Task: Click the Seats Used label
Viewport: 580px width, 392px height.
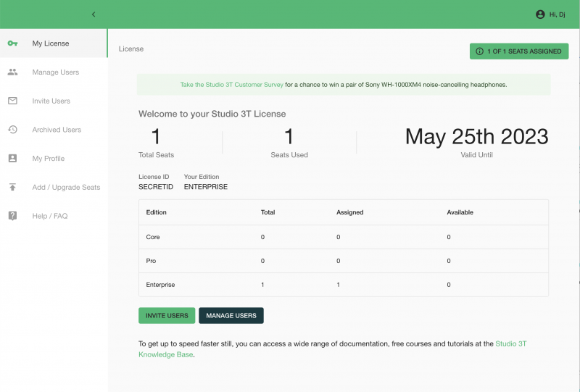Action: pyautogui.click(x=289, y=155)
